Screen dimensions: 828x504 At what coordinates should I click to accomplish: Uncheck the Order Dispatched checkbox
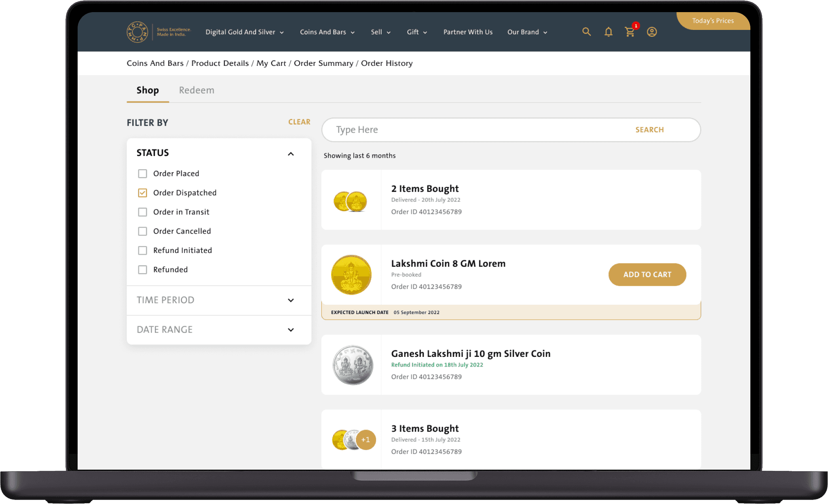(x=142, y=193)
